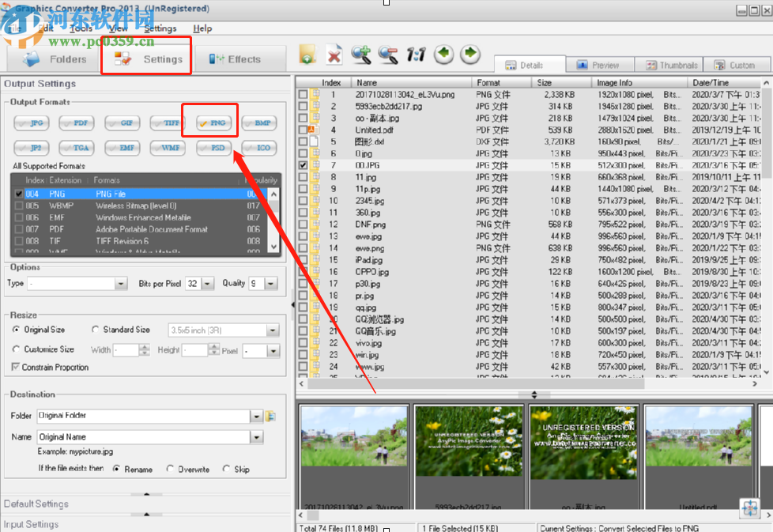Click the add folder upload icon
The image size is (773, 532).
click(x=307, y=54)
